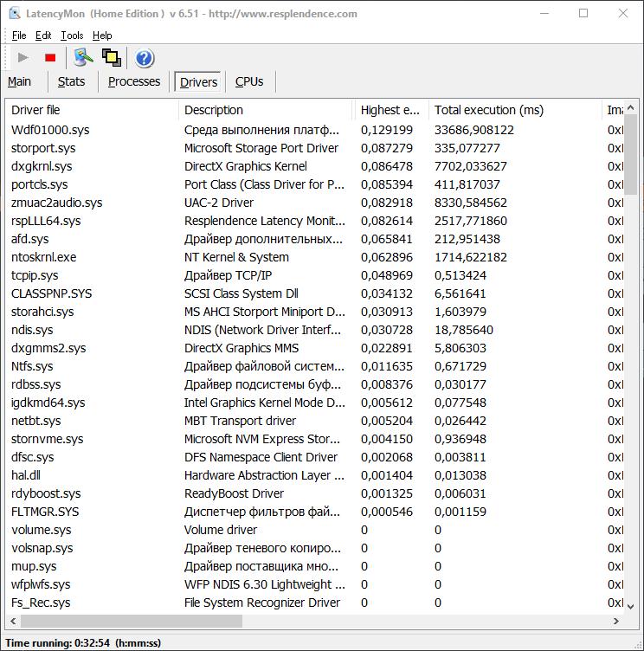Stop the latency monitor (red square)
This screenshot has width=644, height=651.
(x=50, y=58)
